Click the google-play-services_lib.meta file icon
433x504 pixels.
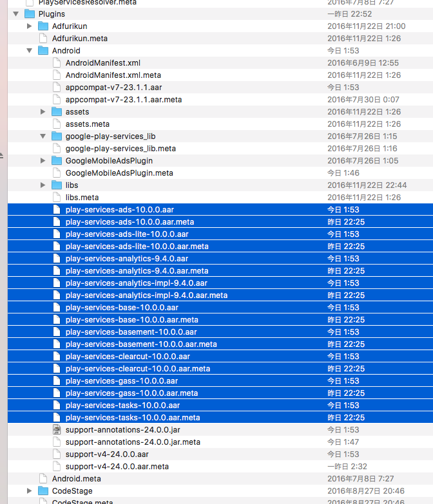tap(57, 148)
